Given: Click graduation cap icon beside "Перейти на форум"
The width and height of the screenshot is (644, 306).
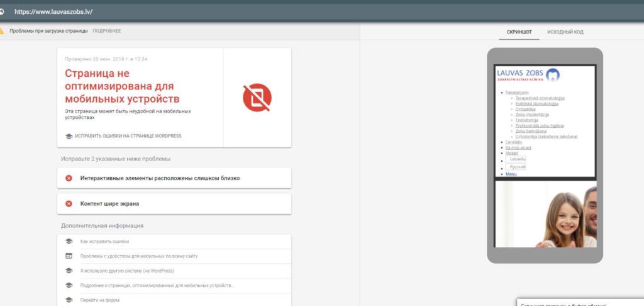Looking at the screenshot, I should (69, 300).
